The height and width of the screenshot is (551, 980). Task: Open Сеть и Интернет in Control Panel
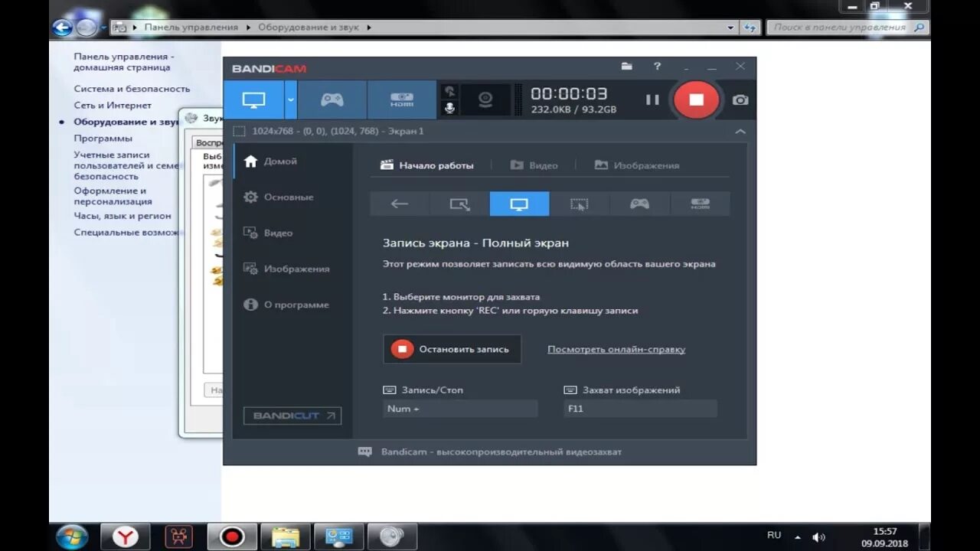(113, 106)
